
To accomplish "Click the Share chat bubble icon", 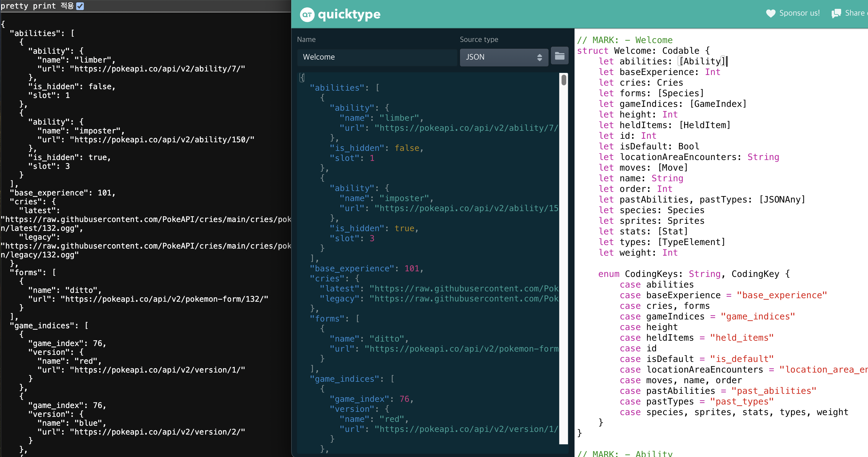I will pos(836,13).
